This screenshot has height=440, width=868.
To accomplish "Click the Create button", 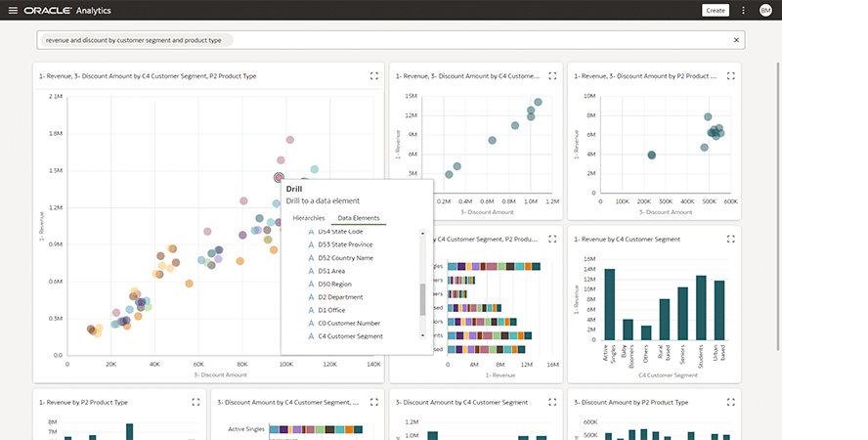I will (x=716, y=10).
